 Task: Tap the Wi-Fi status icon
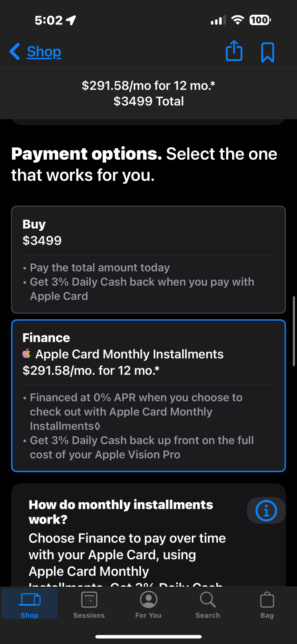tap(237, 20)
